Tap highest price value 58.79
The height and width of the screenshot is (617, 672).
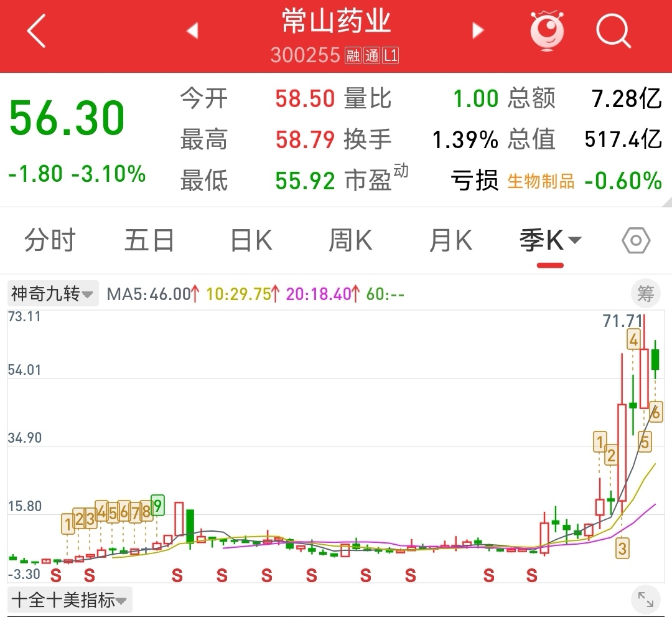[305, 140]
